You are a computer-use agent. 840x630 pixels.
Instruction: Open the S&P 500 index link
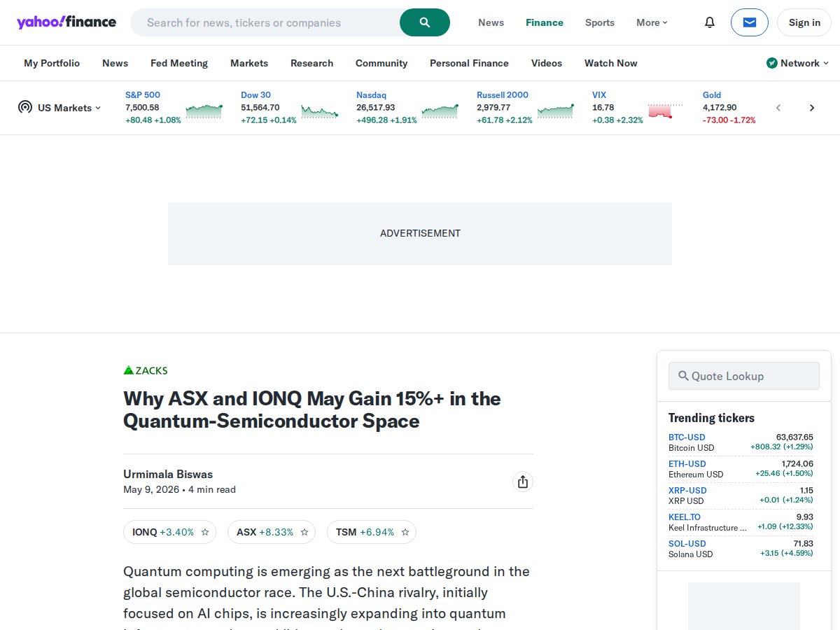click(x=143, y=94)
